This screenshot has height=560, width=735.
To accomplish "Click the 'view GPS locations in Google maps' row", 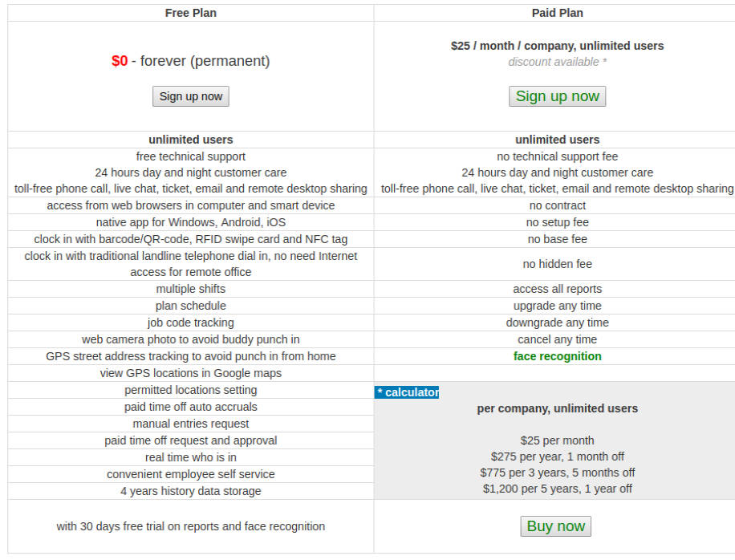I will coord(190,373).
